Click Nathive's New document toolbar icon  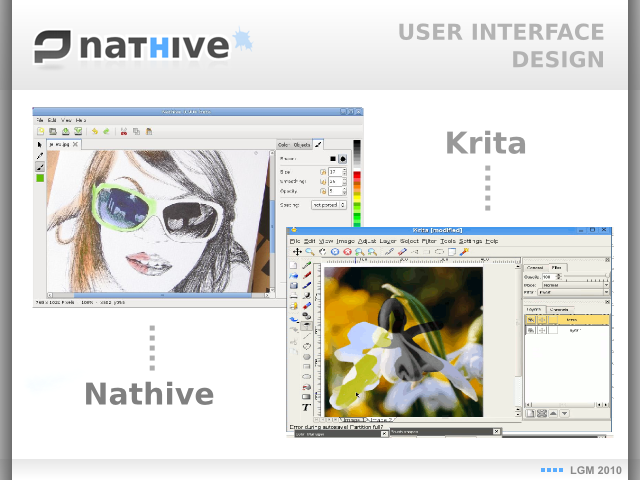click(x=40, y=131)
